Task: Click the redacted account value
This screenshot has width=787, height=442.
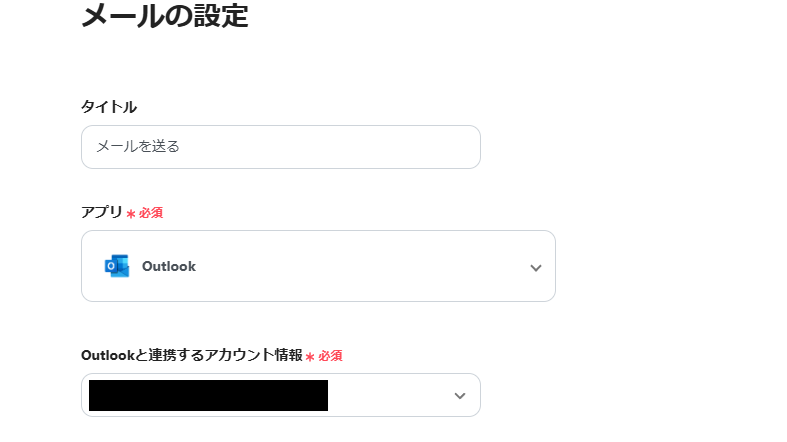Action: 208,395
